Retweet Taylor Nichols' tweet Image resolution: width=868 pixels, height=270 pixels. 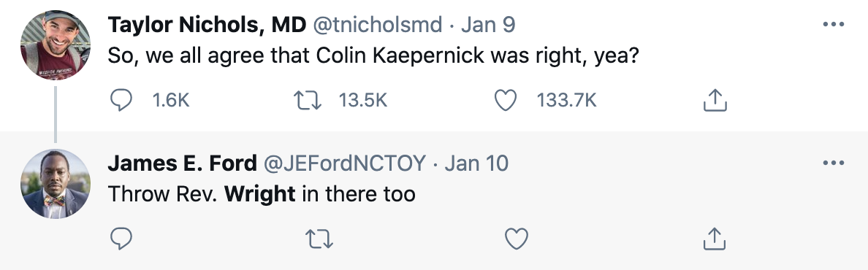point(307,100)
